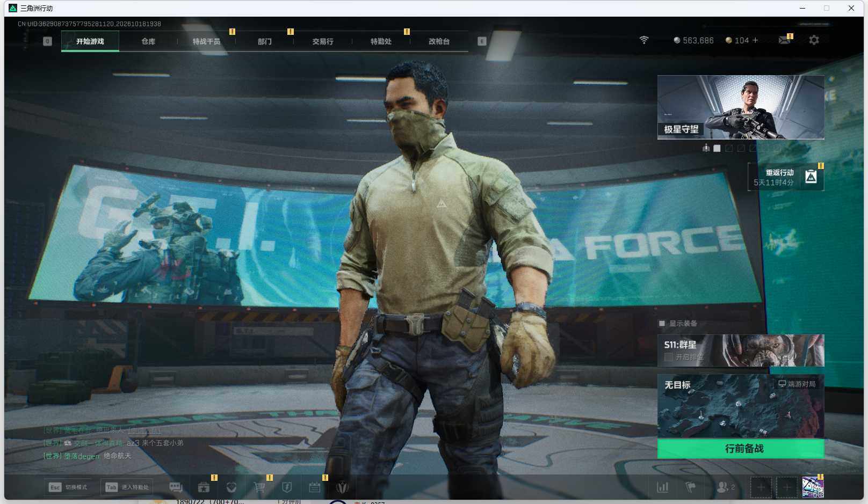Switch to the 仓库 tab
Viewport: 868px width, 504px height.
coord(148,41)
